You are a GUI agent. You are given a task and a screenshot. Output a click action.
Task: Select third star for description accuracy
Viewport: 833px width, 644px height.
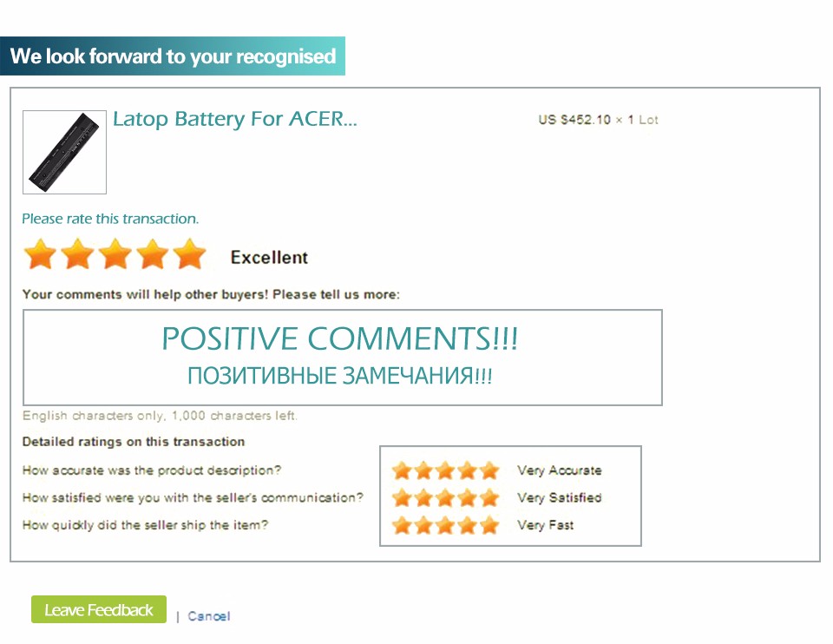pyautogui.click(x=445, y=470)
